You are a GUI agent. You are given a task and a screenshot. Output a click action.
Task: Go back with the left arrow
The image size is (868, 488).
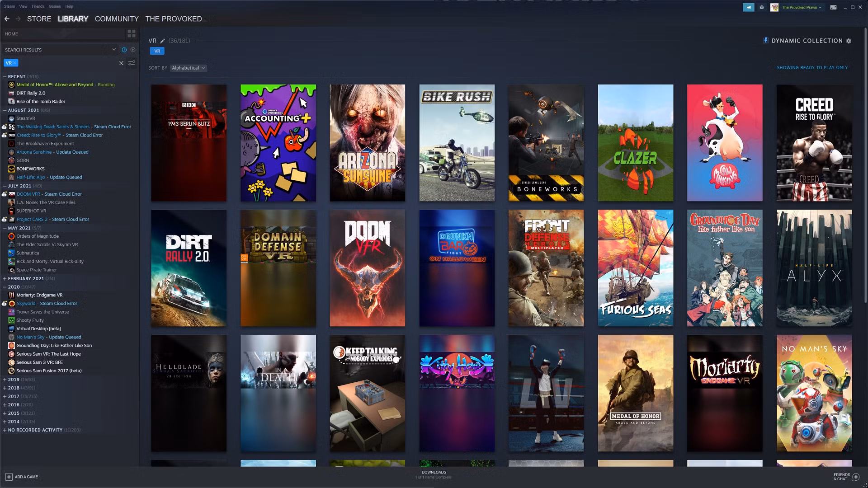(x=7, y=19)
